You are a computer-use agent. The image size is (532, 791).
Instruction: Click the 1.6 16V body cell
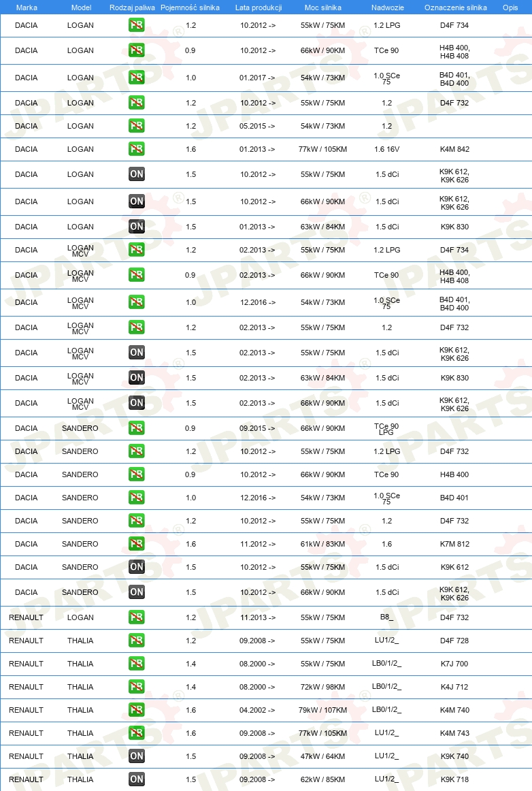(x=387, y=149)
